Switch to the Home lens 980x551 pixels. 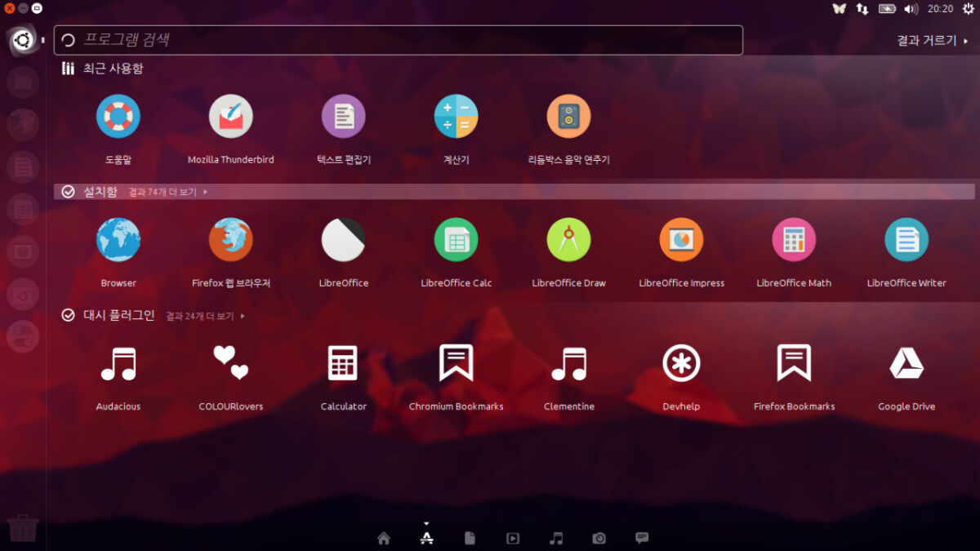pos(384,538)
